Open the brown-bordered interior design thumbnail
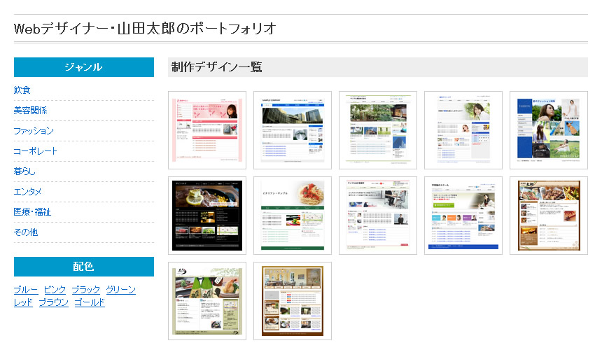 (293, 301)
